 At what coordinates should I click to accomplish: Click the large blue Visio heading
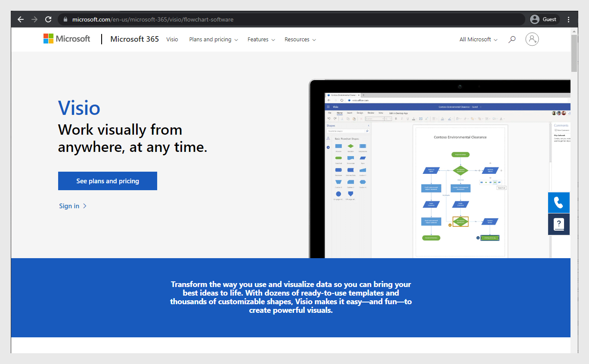click(79, 108)
